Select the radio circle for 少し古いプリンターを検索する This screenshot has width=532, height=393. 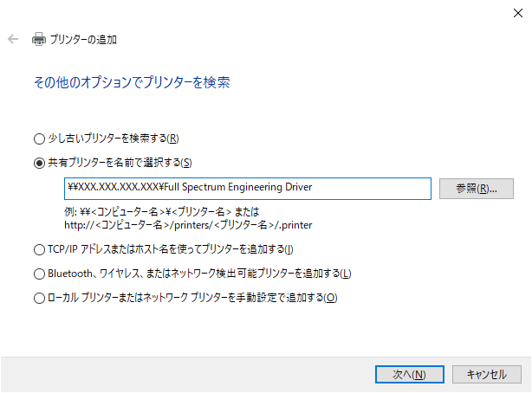[39, 139]
